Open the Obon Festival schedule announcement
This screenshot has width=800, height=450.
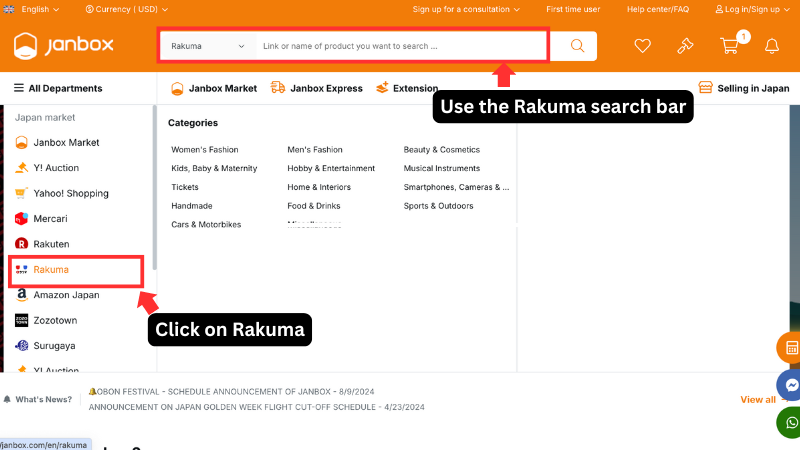tap(232, 392)
